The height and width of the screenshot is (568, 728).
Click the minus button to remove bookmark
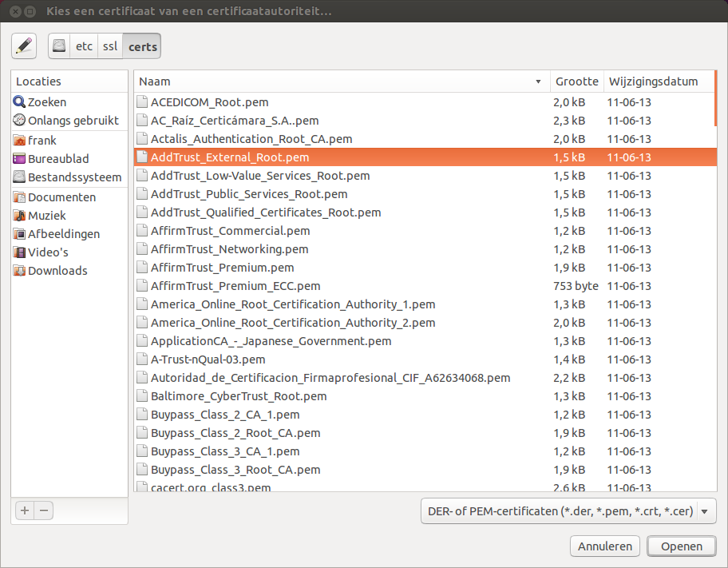[44, 510]
